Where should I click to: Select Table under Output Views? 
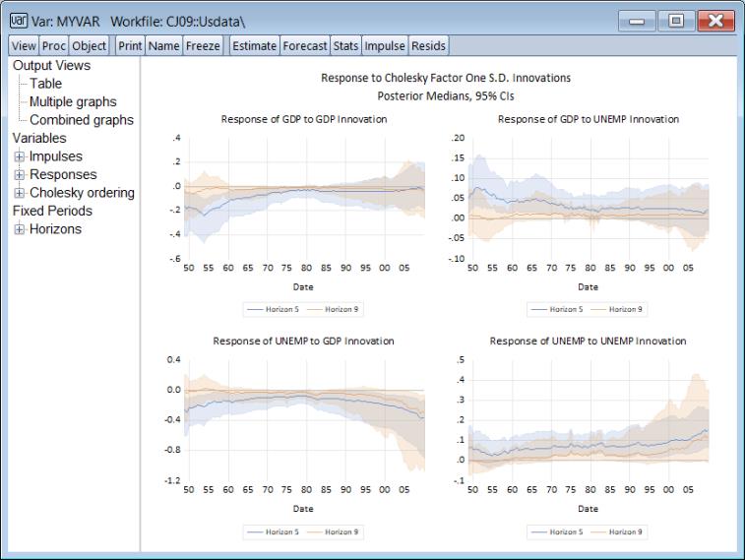46,84
